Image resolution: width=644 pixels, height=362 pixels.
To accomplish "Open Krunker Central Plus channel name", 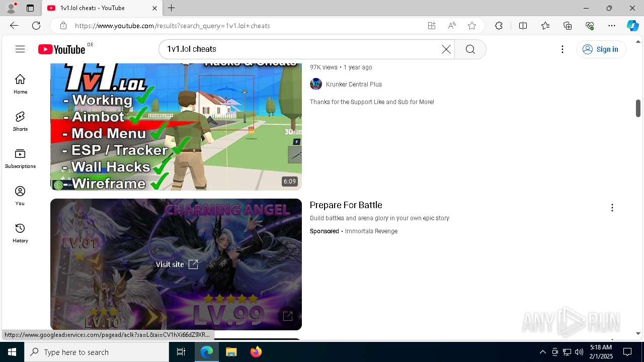I will [x=354, y=84].
